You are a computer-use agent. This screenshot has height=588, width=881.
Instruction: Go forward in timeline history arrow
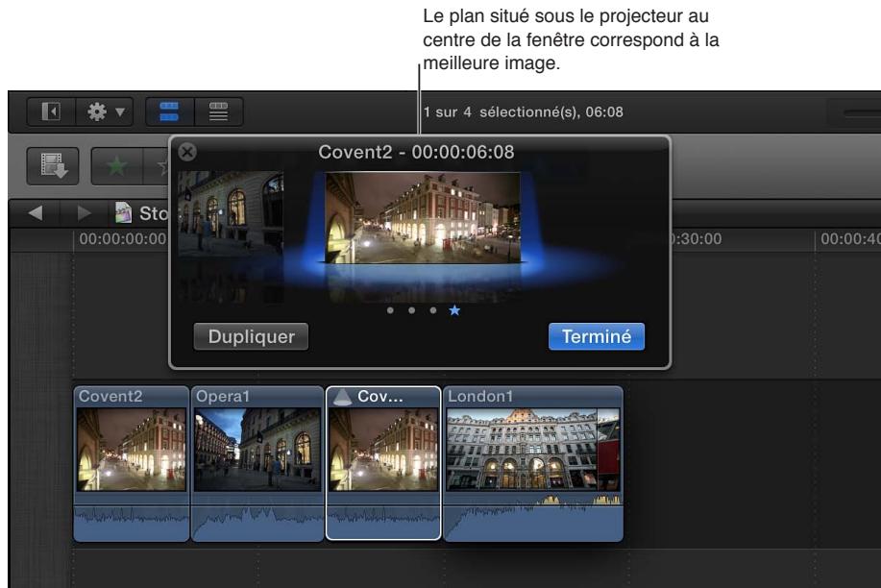(x=84, y=213)
